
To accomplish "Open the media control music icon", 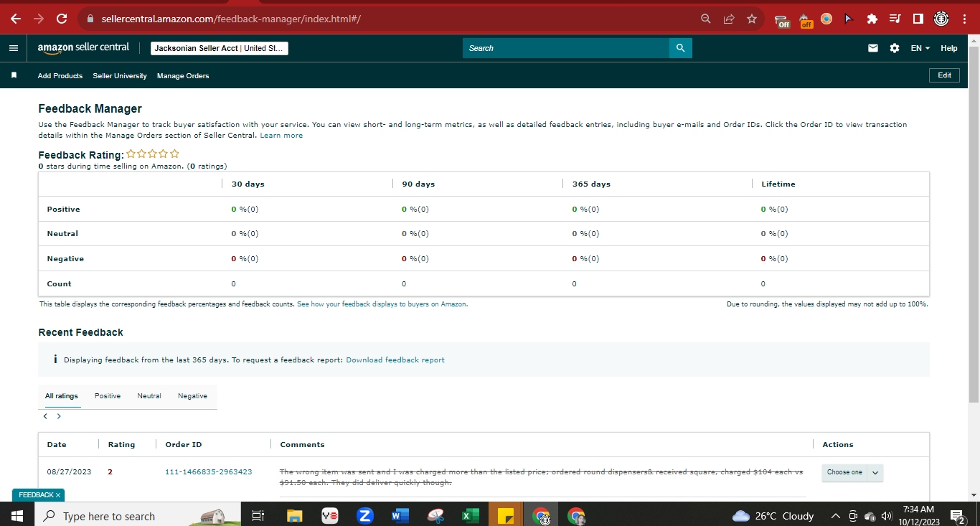I will click(895, 19).
